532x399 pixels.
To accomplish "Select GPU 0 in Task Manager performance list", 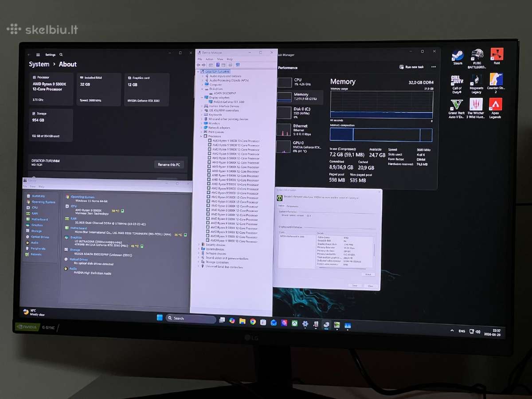I will tap(300, 147).
